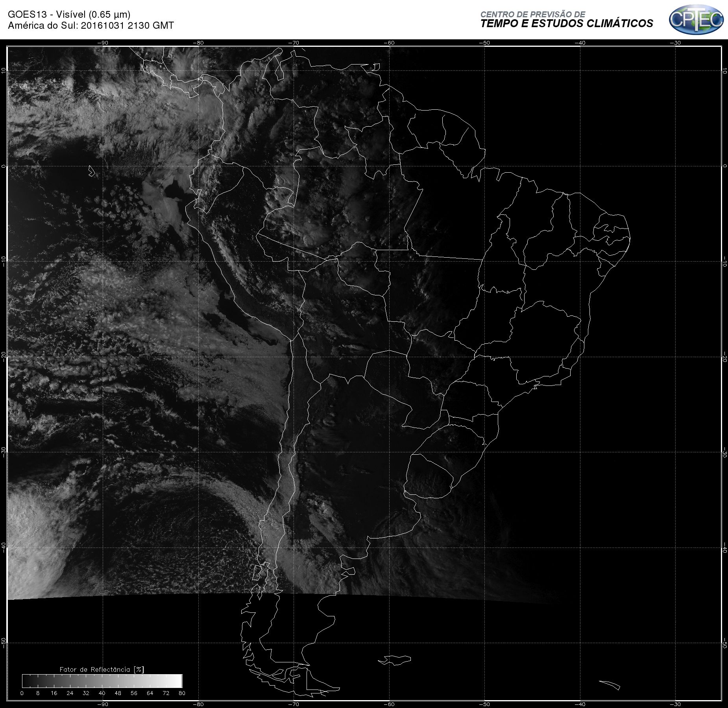Click the '48' value under the color bar
The width and height of the screenshot is (728, 708).
click(118, 693)
